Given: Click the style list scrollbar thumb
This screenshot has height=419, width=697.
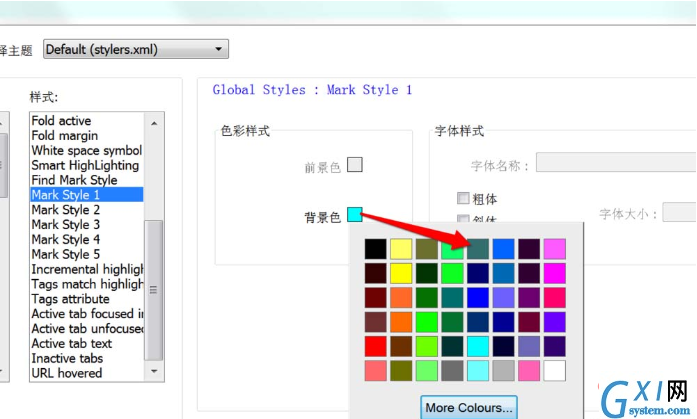Looking at the screenshot, I should (x=154, y=290).
